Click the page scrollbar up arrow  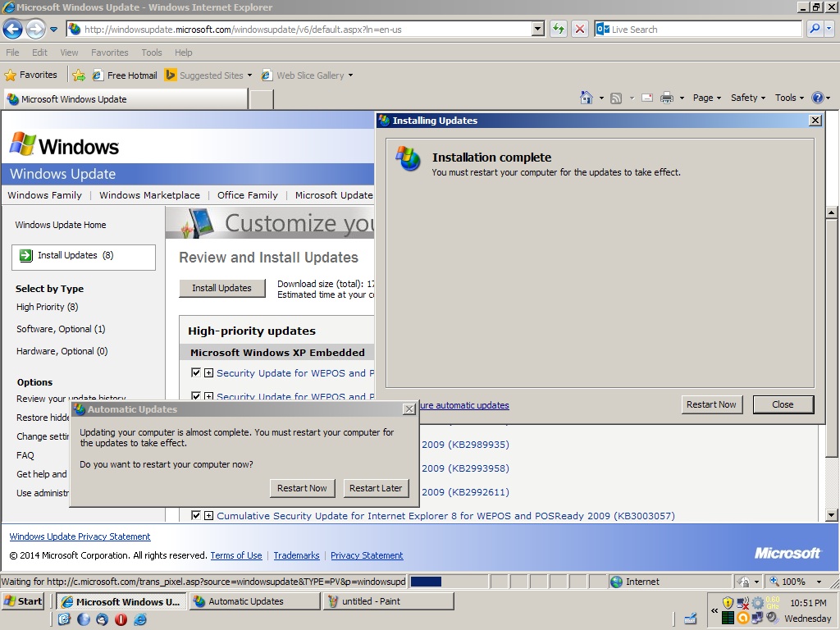point(832,212)
